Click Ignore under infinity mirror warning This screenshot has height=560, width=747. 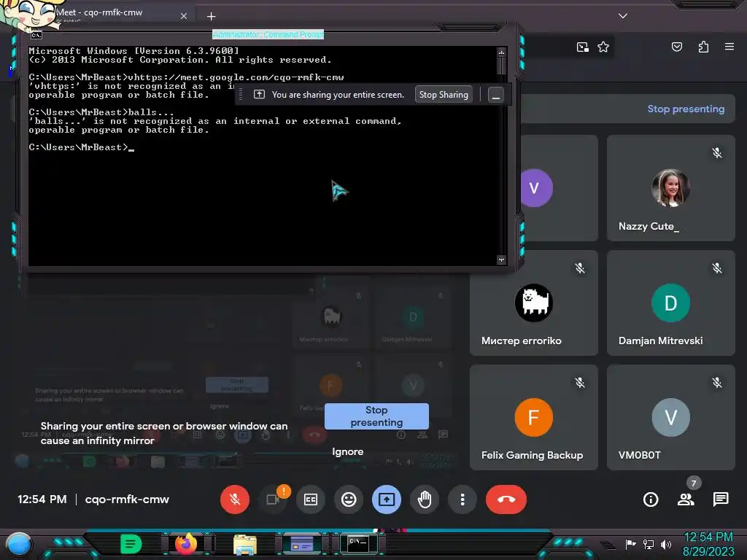tap(348, 451)
